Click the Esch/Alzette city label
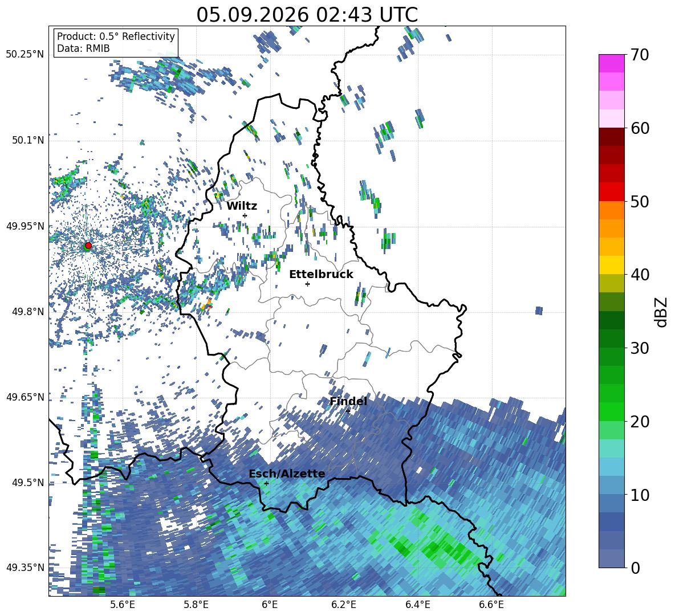This screenshot has height=616, width=675. (287, 474)
